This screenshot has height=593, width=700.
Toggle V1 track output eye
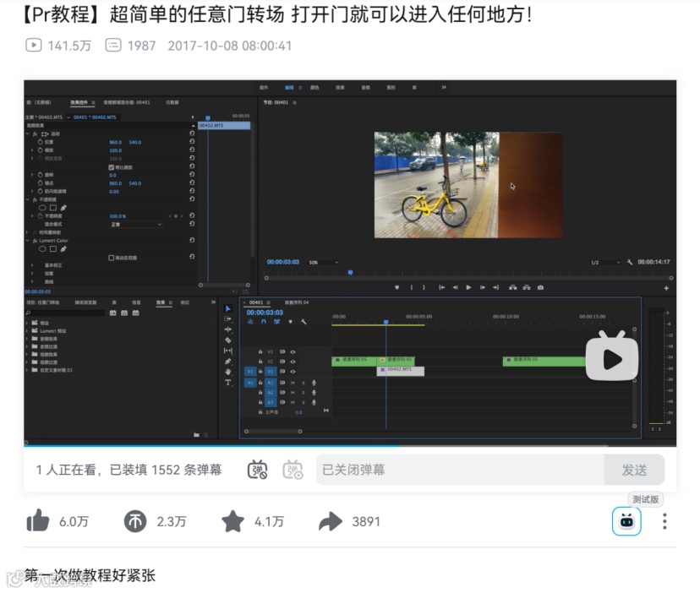coord(293,372)
